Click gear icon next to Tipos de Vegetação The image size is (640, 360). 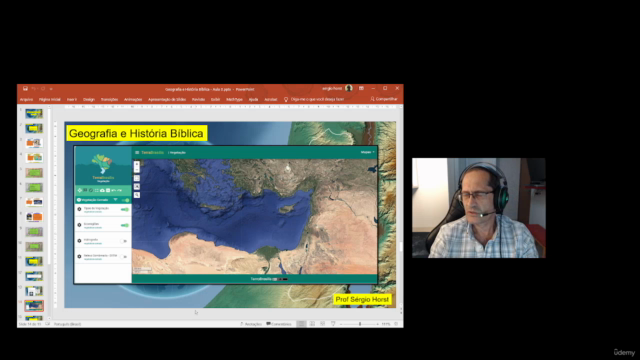click(x=80, y=209)
